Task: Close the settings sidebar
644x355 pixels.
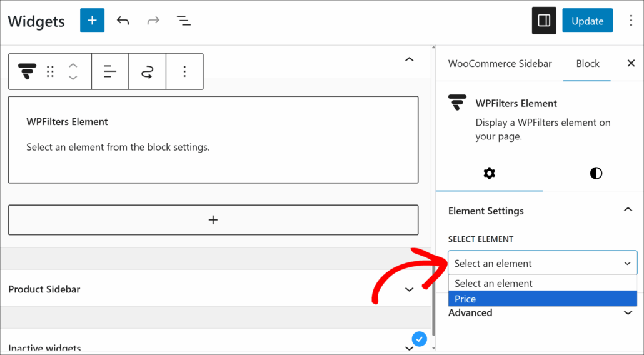Action: (x=631, y=63)
